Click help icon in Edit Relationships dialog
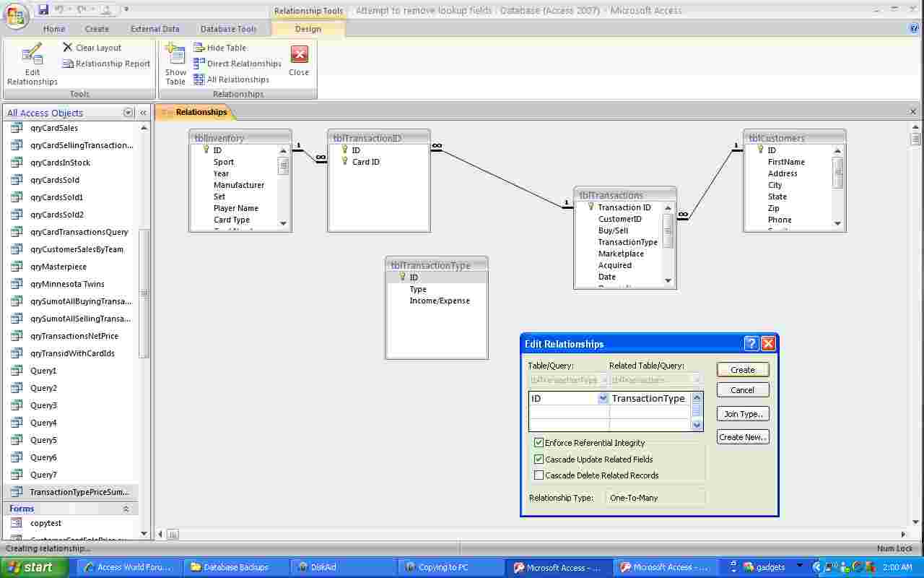The height and width of the screenshot is (578, 924). tap(751, 344)
